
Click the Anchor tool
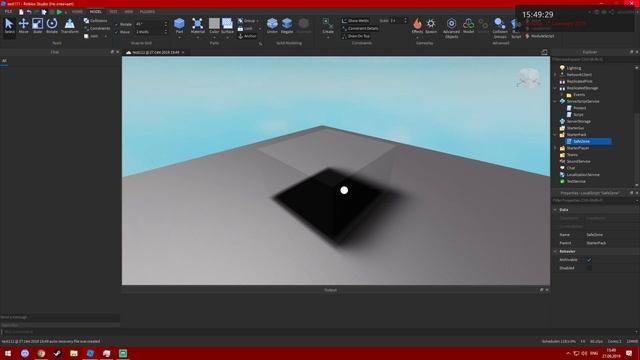[247, 36]
